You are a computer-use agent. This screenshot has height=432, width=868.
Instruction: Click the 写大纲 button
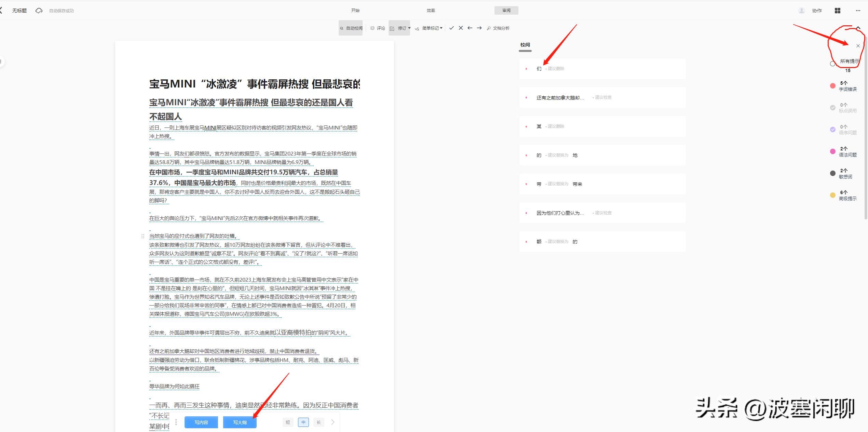click(x=240, y=422)
